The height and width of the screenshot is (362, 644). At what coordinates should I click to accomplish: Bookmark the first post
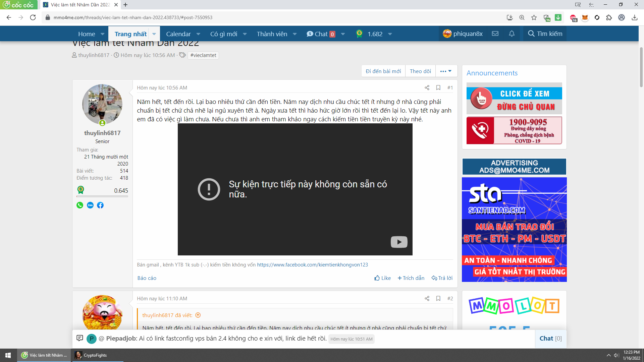pyautogui.click(x=438, y=88)
